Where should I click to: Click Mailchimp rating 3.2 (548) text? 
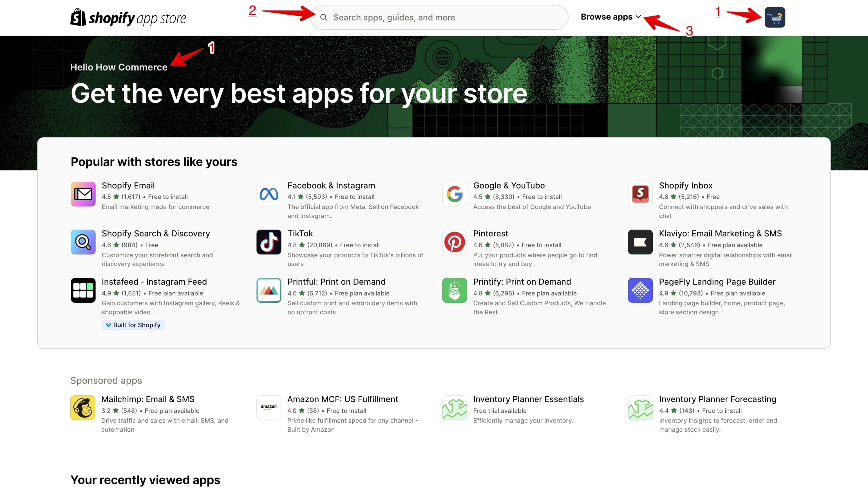pos(119,410)
